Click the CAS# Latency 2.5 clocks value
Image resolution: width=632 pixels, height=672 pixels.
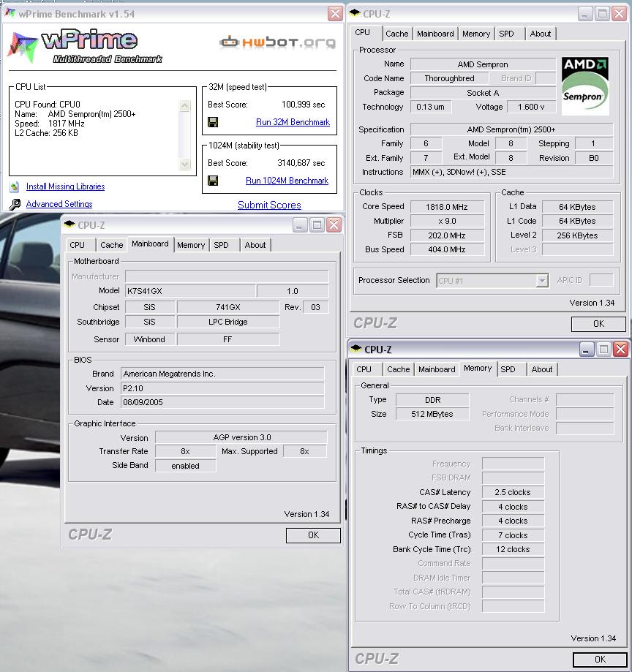pos(513,492)
